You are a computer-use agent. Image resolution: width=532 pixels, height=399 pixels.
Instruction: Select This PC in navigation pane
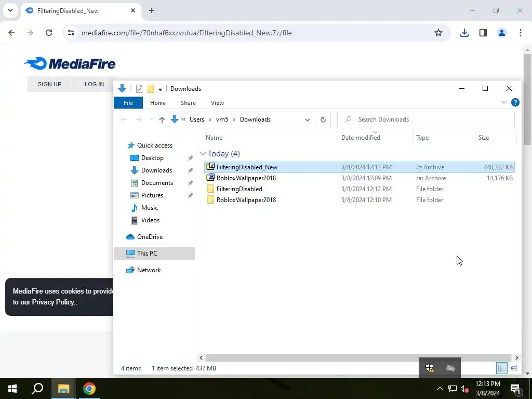(x=154, y=254)
